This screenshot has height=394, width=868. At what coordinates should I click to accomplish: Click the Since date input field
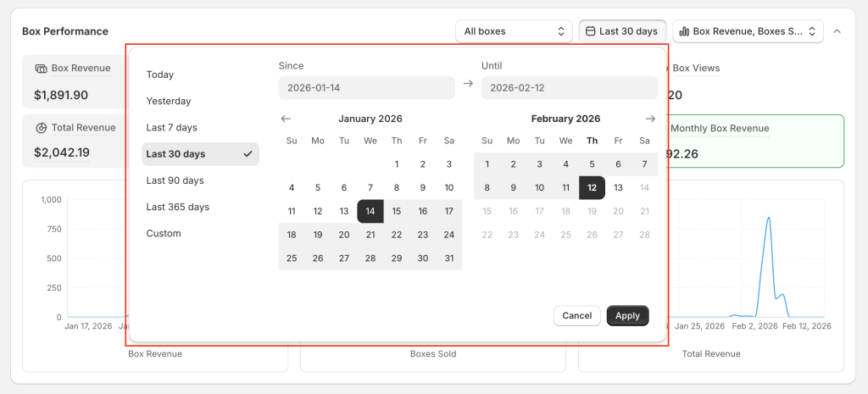366,87
